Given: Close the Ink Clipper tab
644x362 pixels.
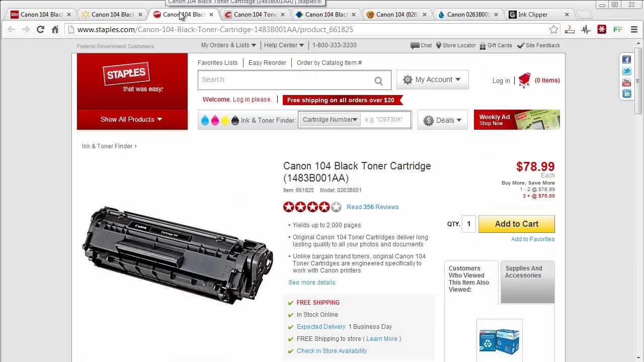Looking at the screenshot, I should coord(567,15).
